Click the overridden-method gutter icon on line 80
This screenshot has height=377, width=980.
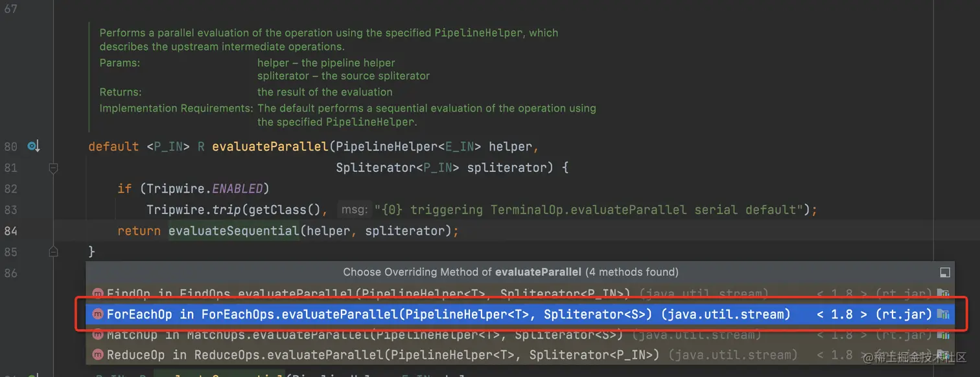click(34, 147)
